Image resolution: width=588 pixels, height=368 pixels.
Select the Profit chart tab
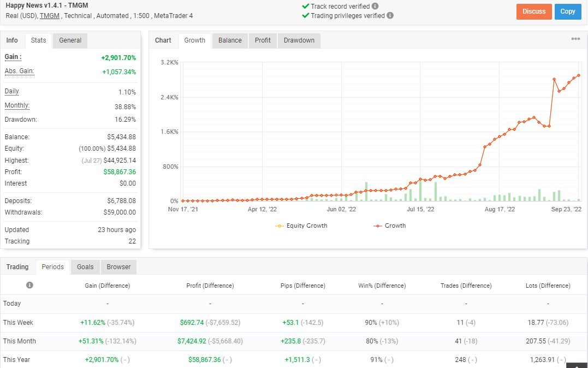[x=263, y=40]
